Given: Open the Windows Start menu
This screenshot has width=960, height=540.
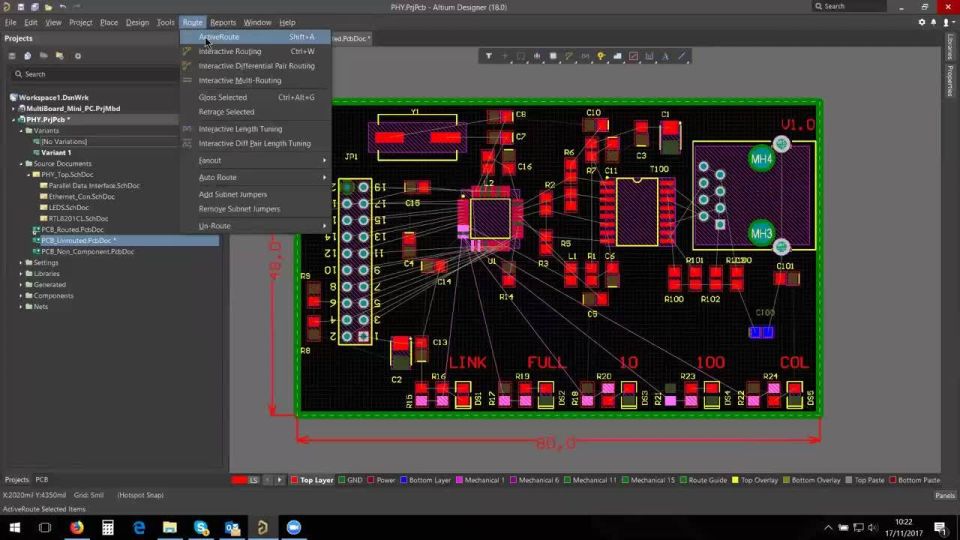Looking at the screenshot, I should click(15, 527).
